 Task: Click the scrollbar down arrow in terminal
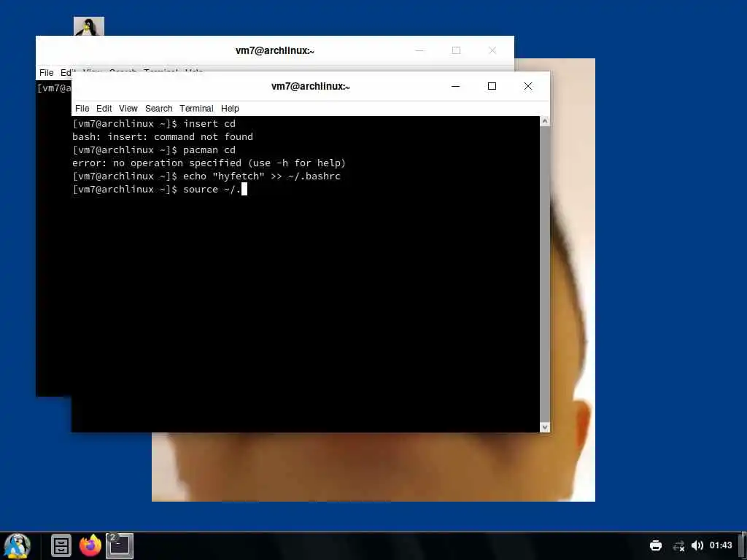click(545, 427)
